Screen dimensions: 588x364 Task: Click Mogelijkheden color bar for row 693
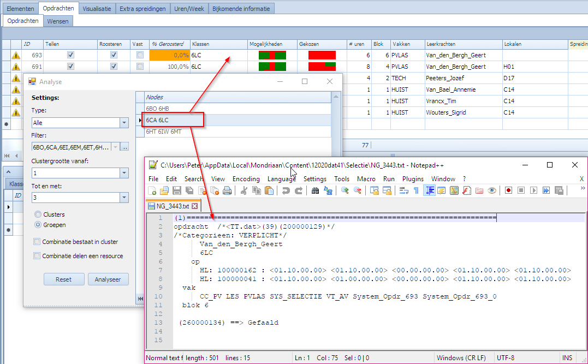[x=272, y=55]
